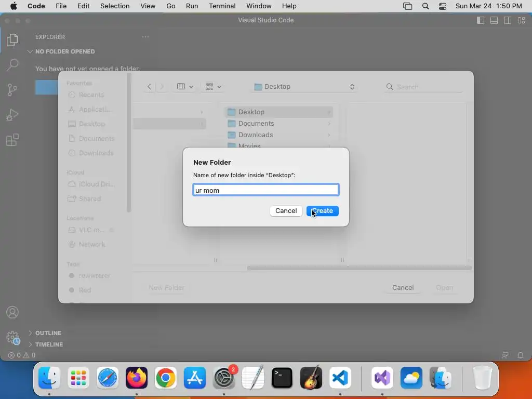Open the Extensions view

12,140
